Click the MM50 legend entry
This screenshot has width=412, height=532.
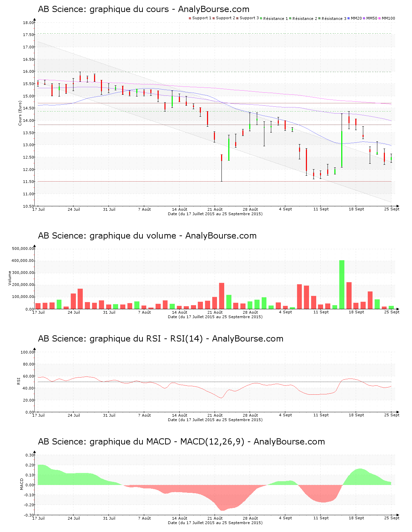tap(370, 18)
